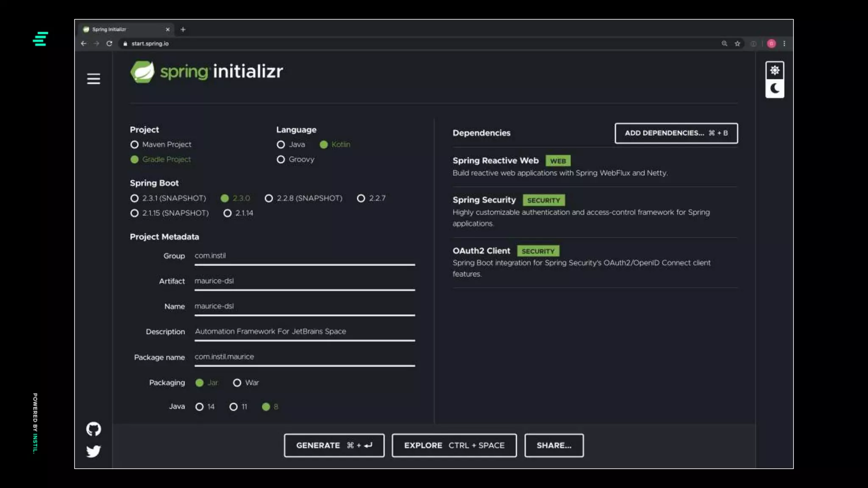Open the hamburger side menu
Image resolution: width=868 pixels, height=488 pixels.
(x=93, y=79)
